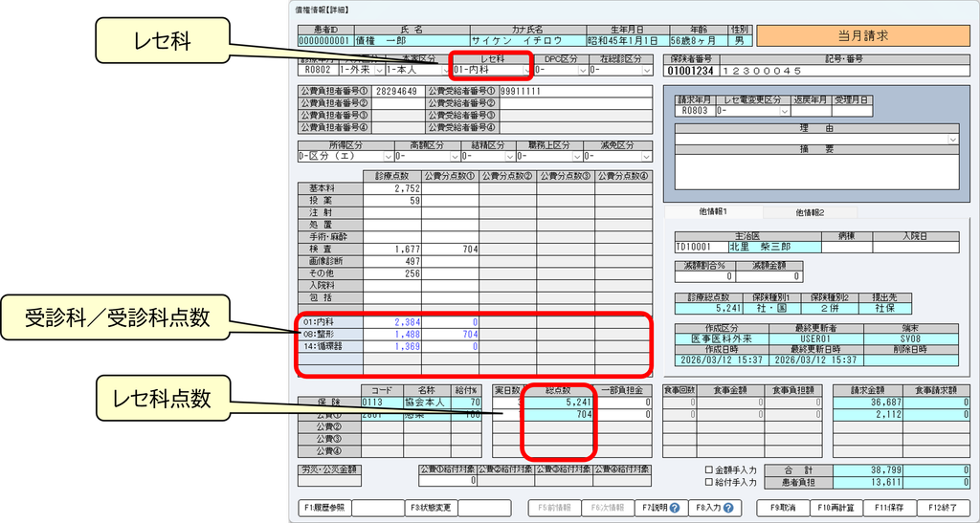The width and height of the screenshot is (980, 523).
Task: Click the 記号・番号 field
Action: [x=844, y=71]
